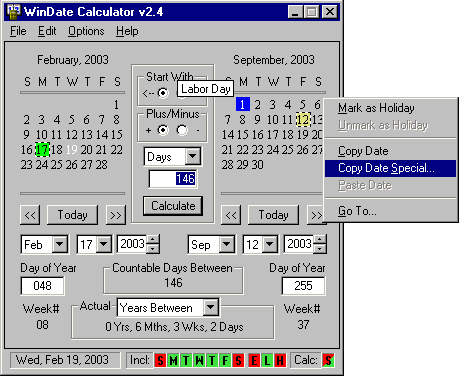
Task: Toggle the Thursday include indicator
Action: pos(212,360)
